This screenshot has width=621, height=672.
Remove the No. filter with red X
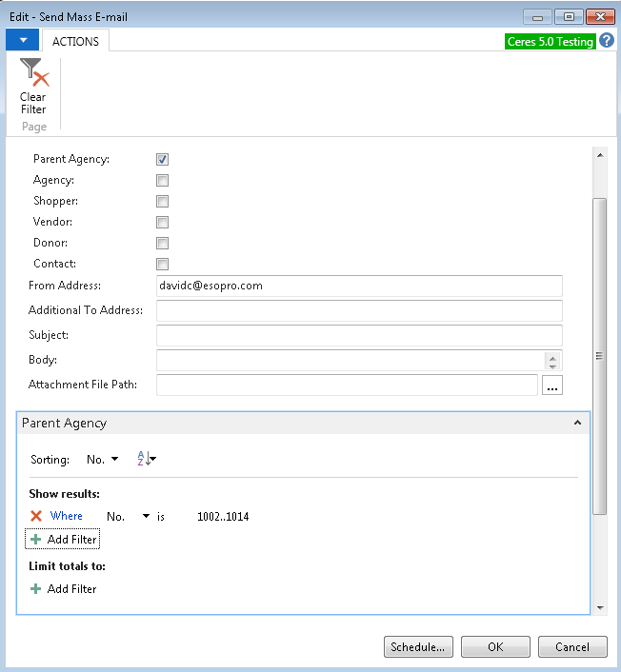pyautogui.click(x=36, y=516)
